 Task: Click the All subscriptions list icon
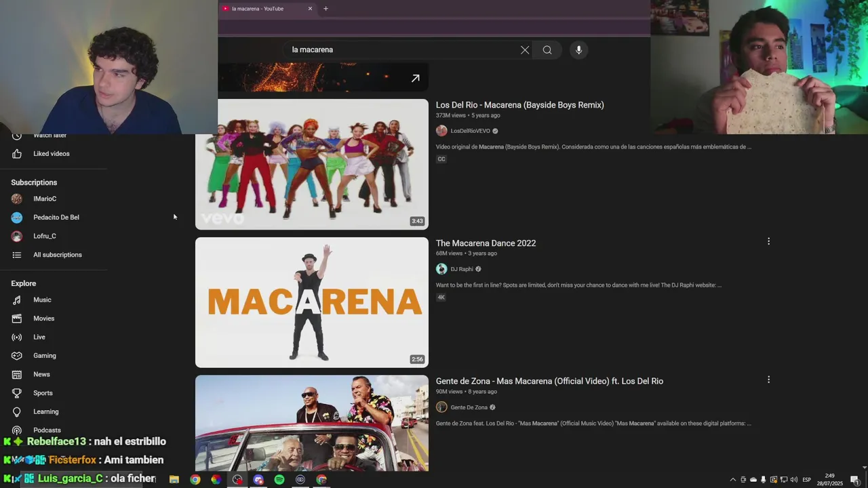coord(17,255)
